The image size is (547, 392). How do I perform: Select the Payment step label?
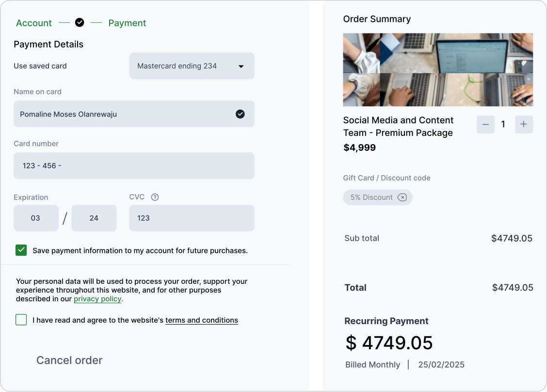tap(127, 23)
